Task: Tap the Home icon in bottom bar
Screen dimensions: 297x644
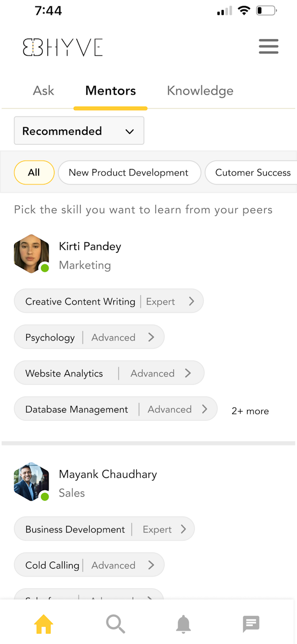Action: coord(44,624)
